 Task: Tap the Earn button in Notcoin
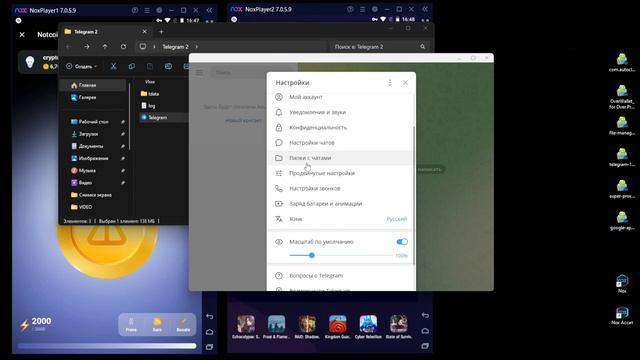coord(157,325)
